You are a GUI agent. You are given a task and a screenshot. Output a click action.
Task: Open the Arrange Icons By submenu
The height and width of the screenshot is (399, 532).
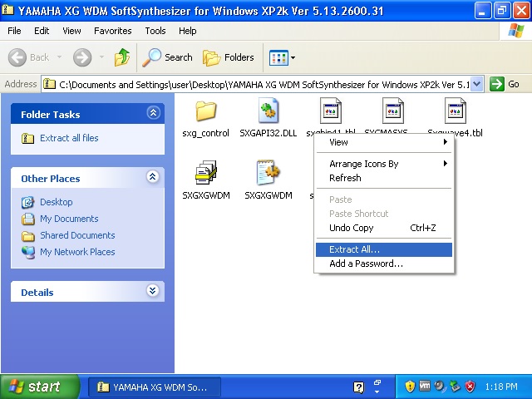(364, 164)
